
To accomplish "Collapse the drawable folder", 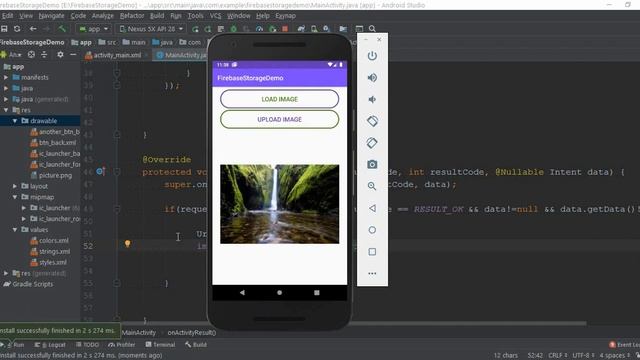I will (15, 121).
